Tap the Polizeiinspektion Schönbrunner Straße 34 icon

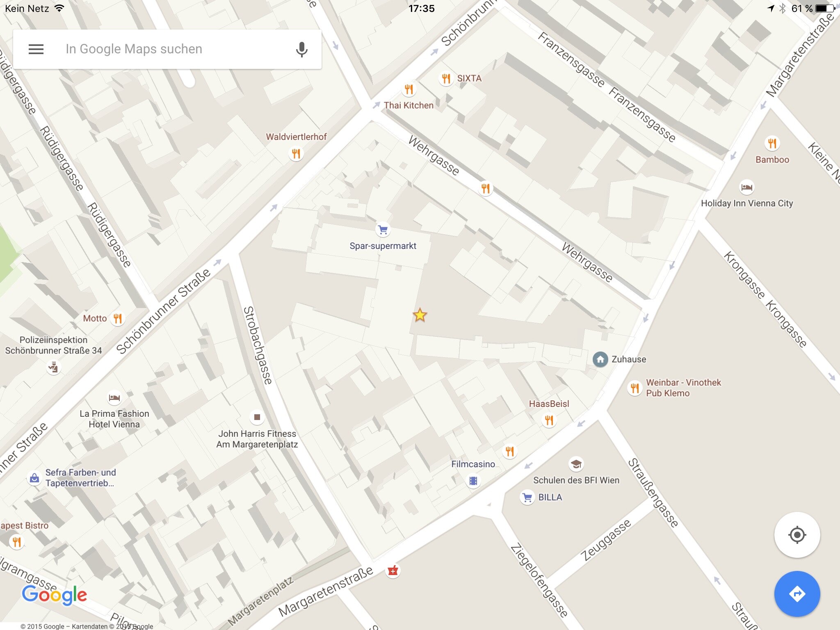pyautogui.click(x=53, y=367)
